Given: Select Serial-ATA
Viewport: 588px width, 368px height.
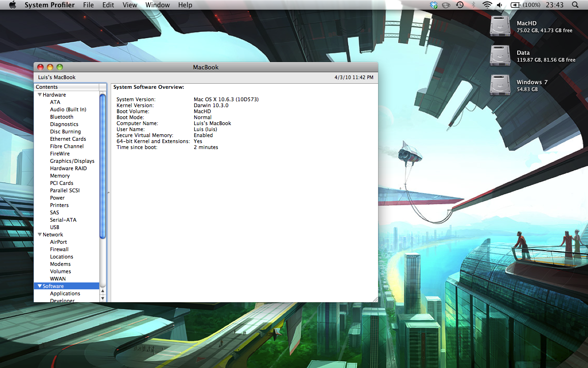Looking at the screenshot, I should [x=63, y=220].
